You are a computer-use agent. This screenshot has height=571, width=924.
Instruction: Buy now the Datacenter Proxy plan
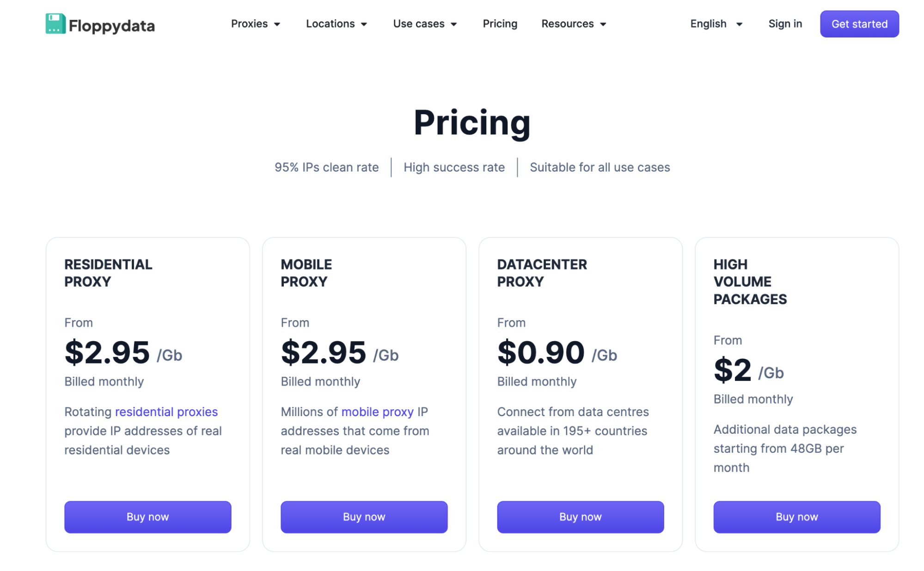580,516
